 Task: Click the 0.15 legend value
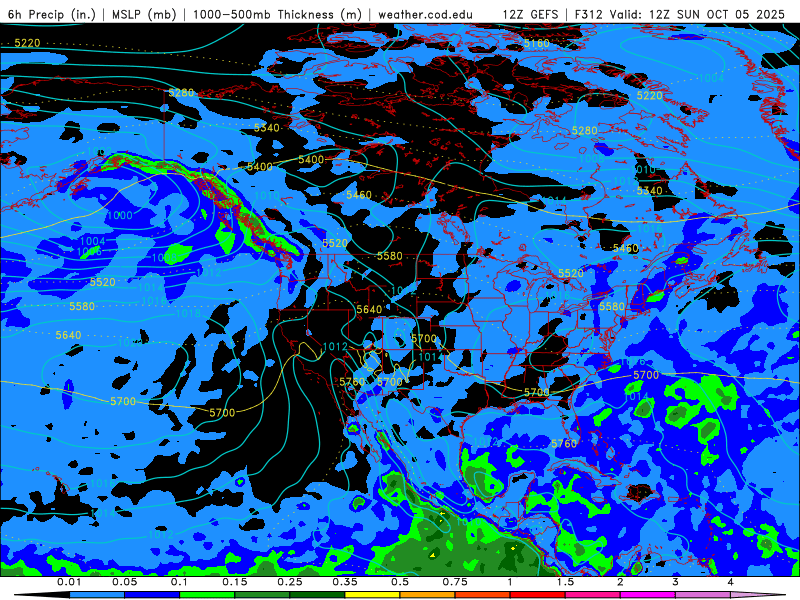[x=235, y=582]
